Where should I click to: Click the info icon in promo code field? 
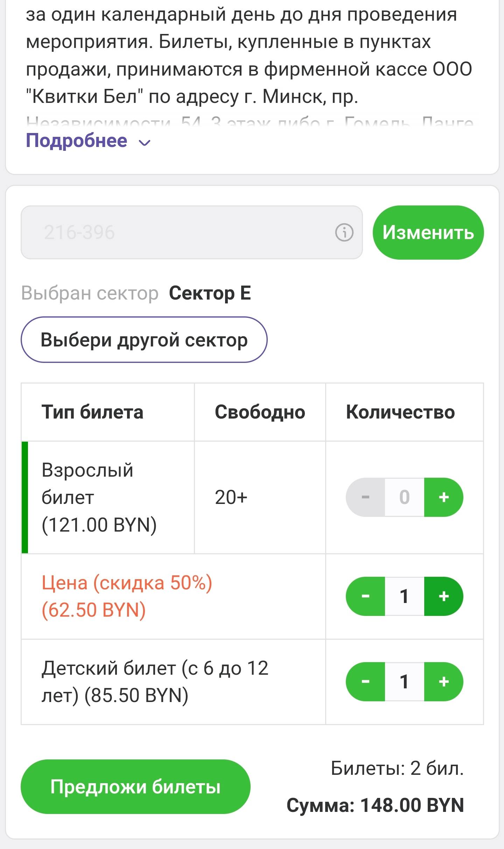(x=344, y=232)
